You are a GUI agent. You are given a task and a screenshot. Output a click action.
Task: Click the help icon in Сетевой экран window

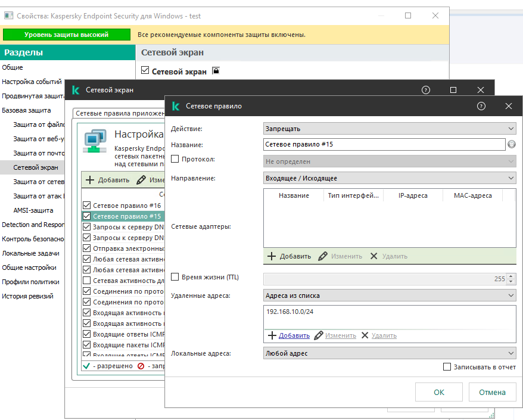tap(426, 90)
